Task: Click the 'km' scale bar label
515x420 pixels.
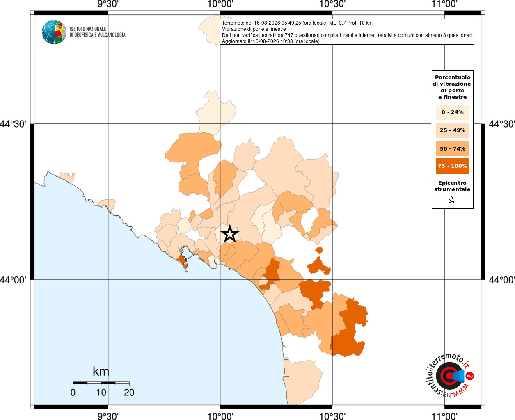Action: click(x=101, y=371)
